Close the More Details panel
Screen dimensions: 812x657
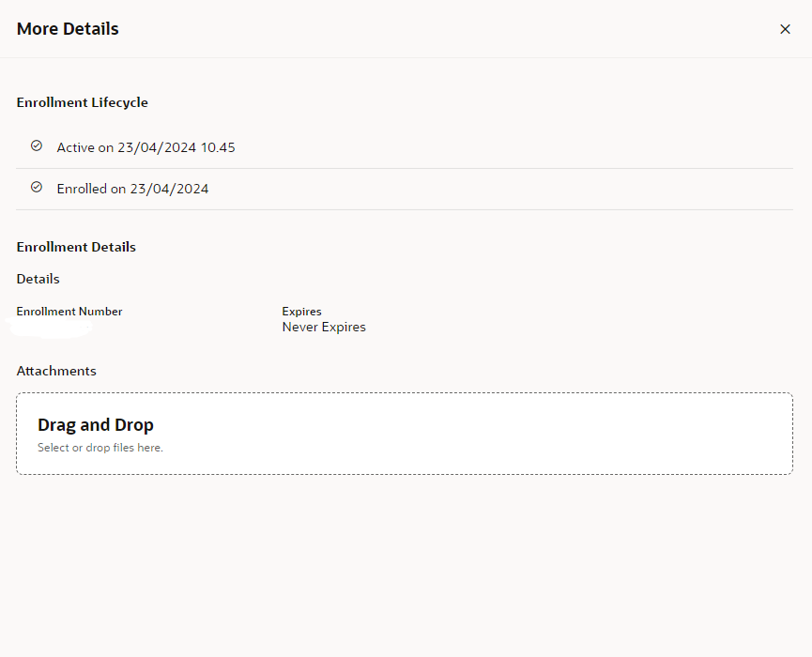click(785, 29)
